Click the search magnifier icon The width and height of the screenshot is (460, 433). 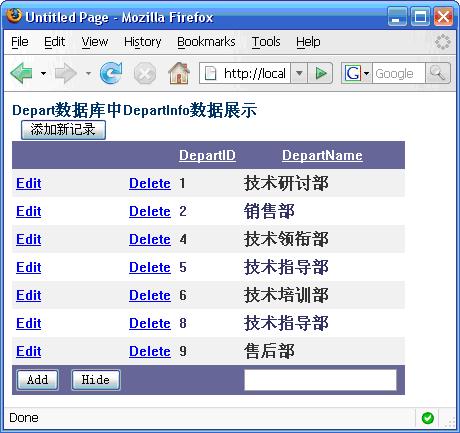pos(438,73)
